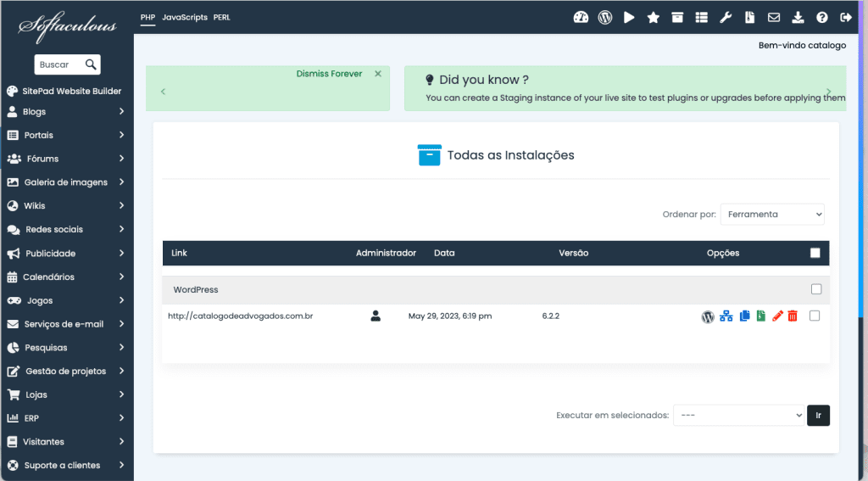This screenshot has width=868, height=481.
Task: Click the lightbulb icon in Did you know
Action: [x=429, y=80]
